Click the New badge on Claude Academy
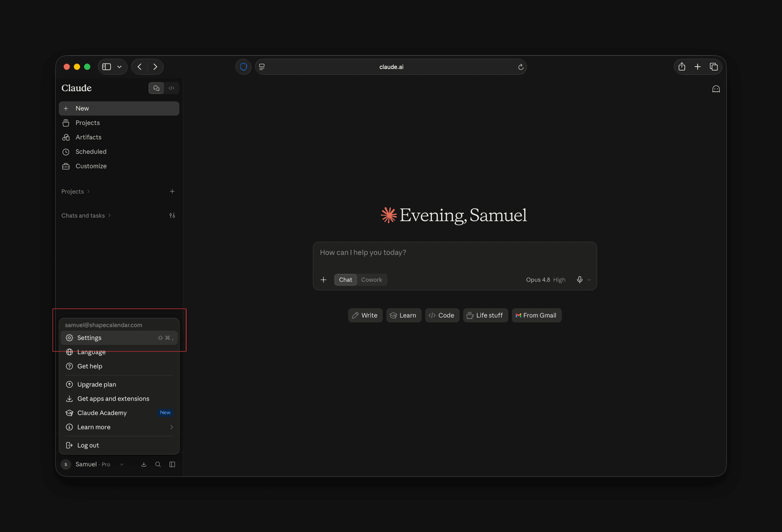This screenshot has height=532, width=782. coord(165,413)
